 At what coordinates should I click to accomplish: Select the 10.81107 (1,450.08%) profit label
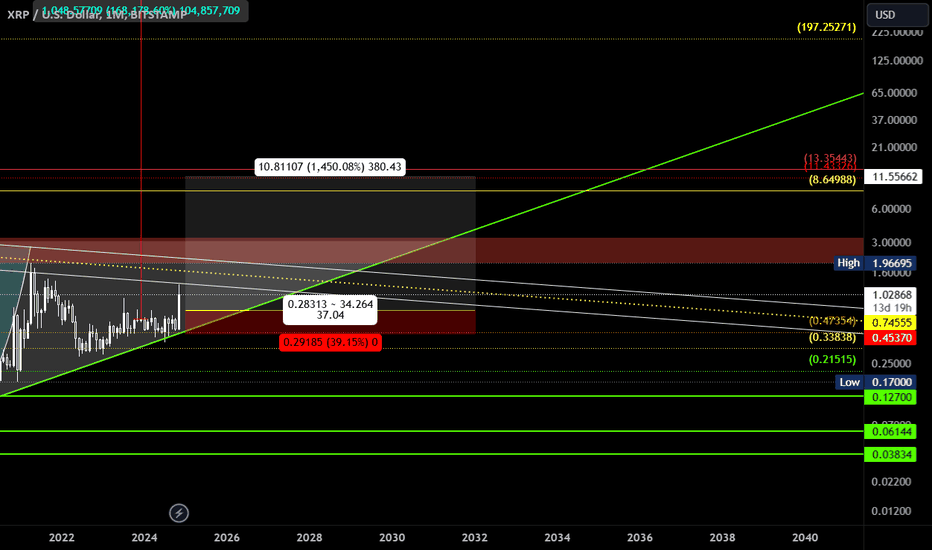click(330, 167)
